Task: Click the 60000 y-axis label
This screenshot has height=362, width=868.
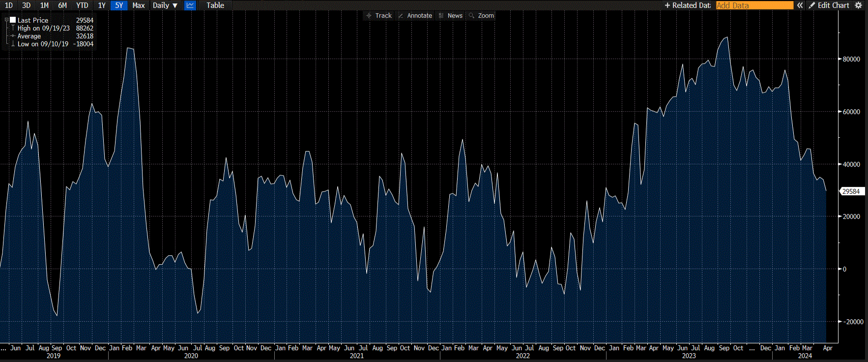Action: (851, 112)
